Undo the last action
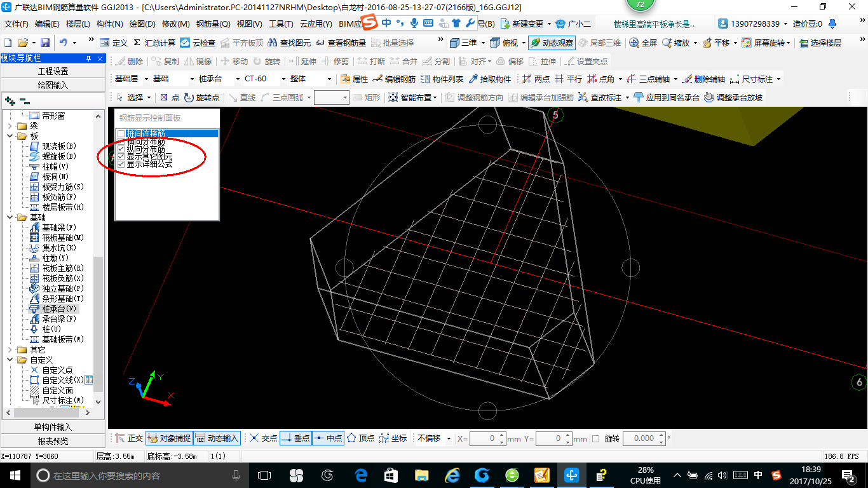Viewport: 868px width, 488px height. click(64, 43)
